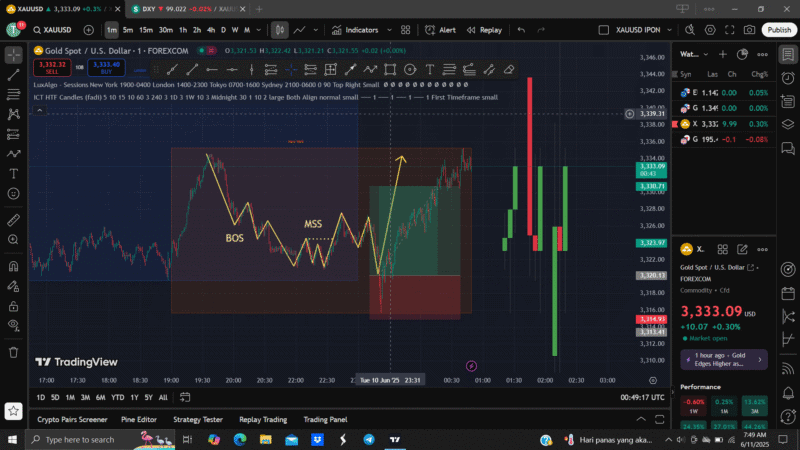
Task: Open the Pine Editor tab
Action: coord(139,419)
